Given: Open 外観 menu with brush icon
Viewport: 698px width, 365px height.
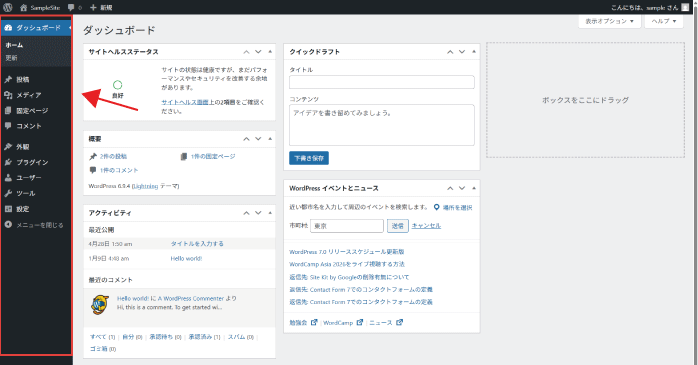Looking at the screenshot, I should (x=36, y=147).
